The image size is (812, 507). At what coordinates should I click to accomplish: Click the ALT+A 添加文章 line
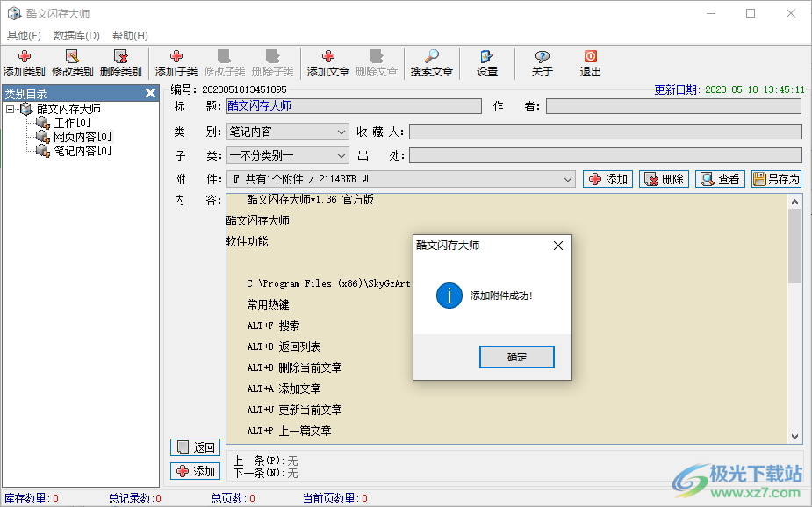click(x=284, y=389)
